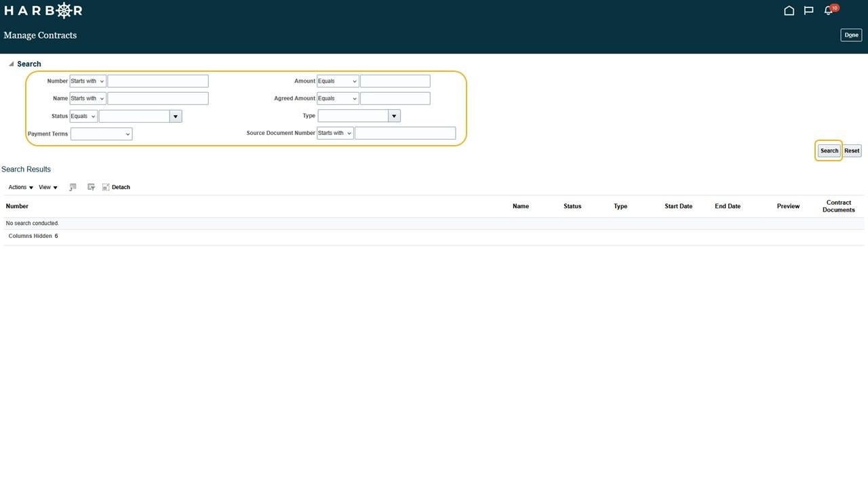Open the Amount operator dropdown
Image resolution: width=868 pixels, height=488 pixels.
click(337, 81)
